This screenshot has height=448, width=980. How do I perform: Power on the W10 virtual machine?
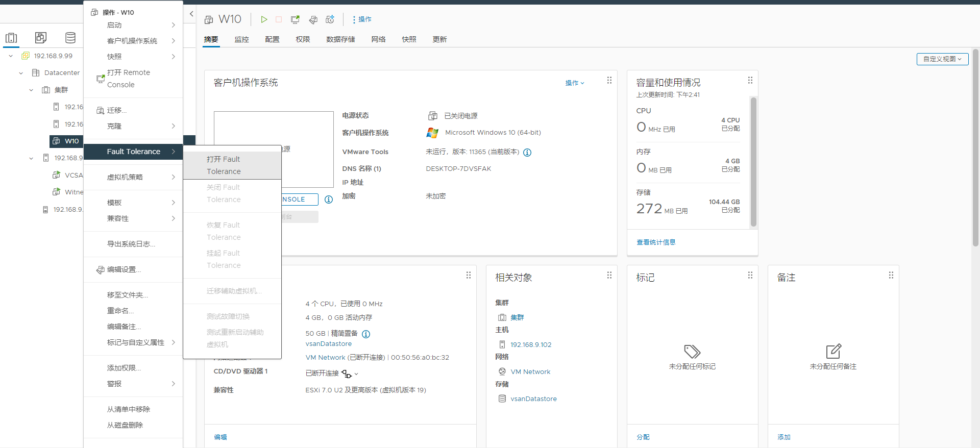pos(264,19)
